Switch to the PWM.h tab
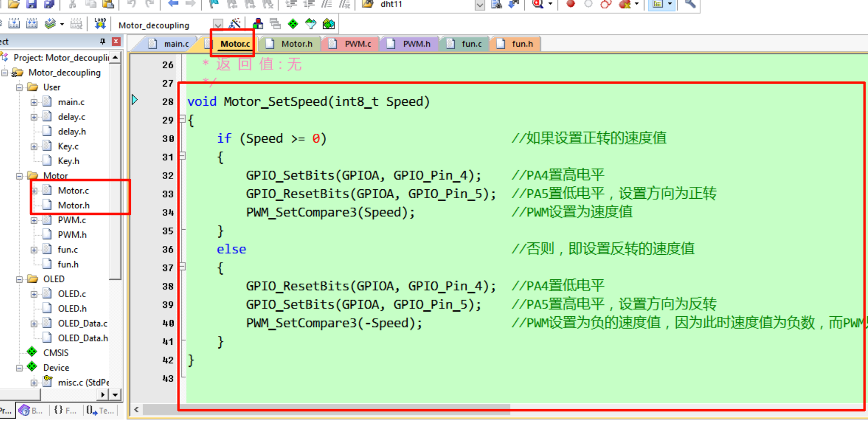This screenshot has height=421, width=868. pos(409,44)
